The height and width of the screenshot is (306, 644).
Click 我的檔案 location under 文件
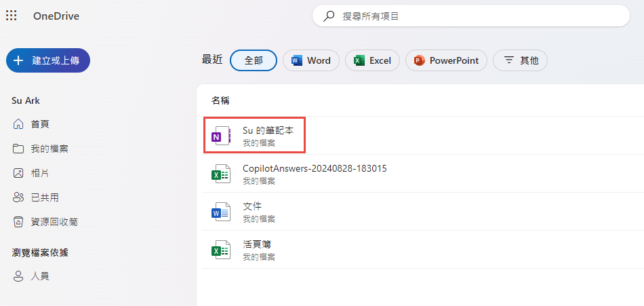tap(259, 219)
